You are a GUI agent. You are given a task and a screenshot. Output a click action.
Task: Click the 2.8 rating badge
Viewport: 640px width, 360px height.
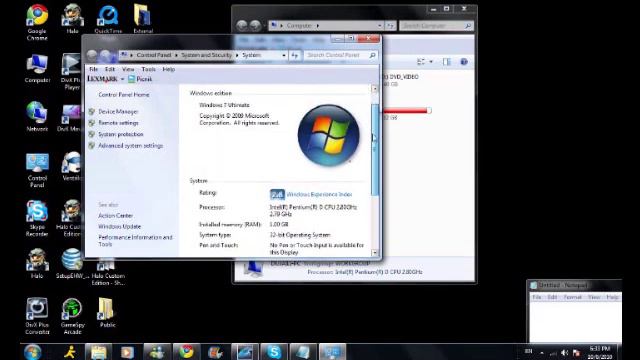pos(277,195)
